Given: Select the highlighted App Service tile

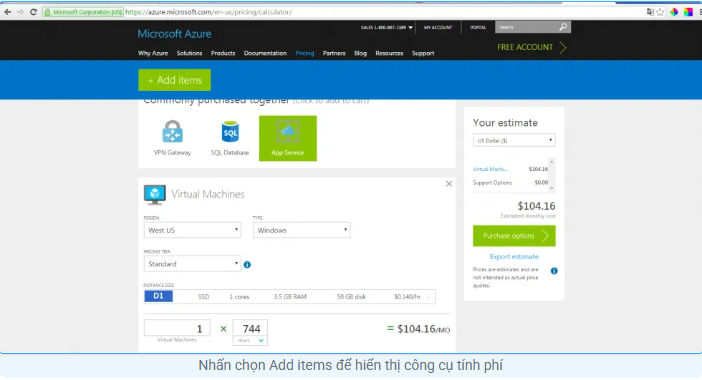Looking at the screenshot, I should pyautogui.click(x=288, y=138).
